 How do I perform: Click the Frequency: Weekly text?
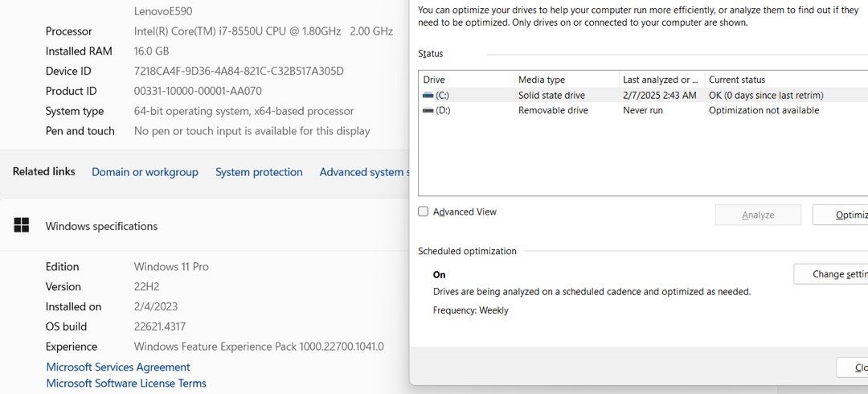coord(470,310)
